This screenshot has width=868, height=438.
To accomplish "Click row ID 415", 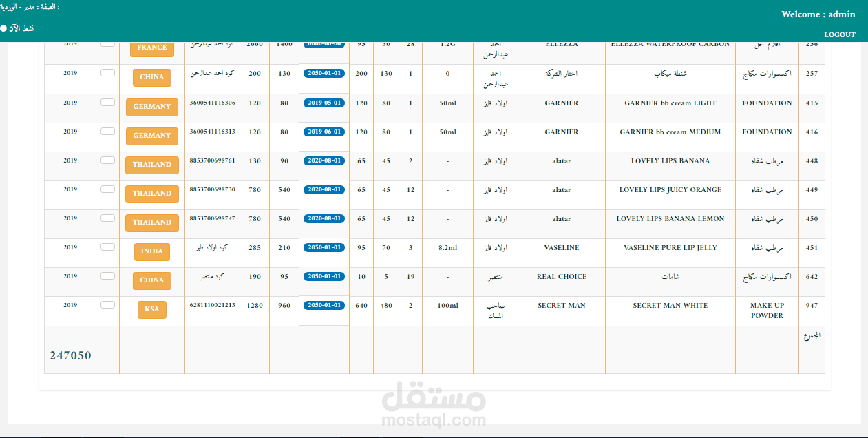I will (x=812, y=103).
